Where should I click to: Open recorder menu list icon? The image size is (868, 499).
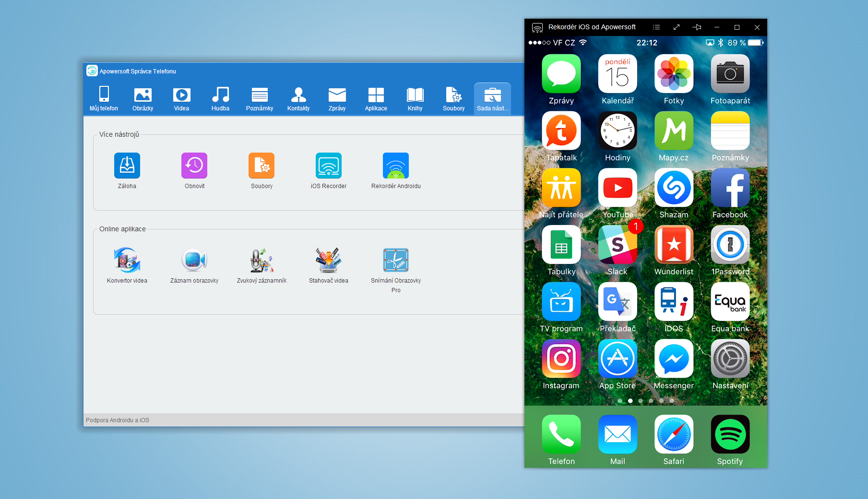656,27
